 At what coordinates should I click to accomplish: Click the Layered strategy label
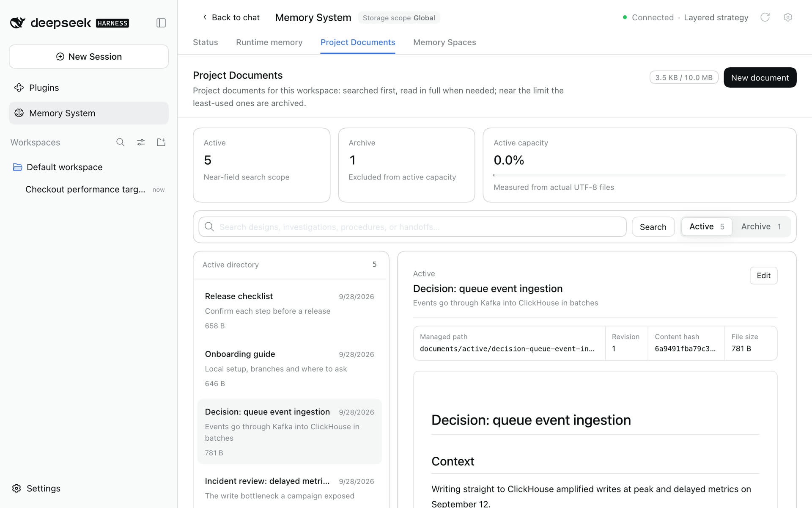716,17
